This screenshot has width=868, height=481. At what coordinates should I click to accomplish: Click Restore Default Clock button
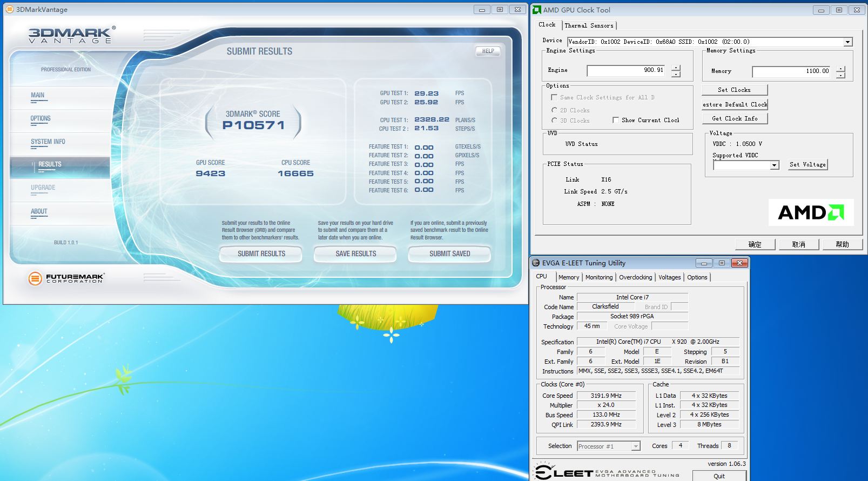click(x=735, y=104)
